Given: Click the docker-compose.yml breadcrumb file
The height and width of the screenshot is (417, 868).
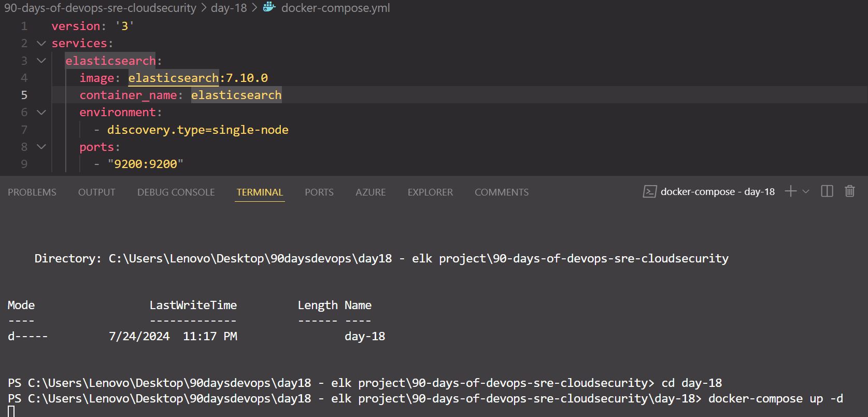Looking at the screenshot, I should [x=336, y=8].
